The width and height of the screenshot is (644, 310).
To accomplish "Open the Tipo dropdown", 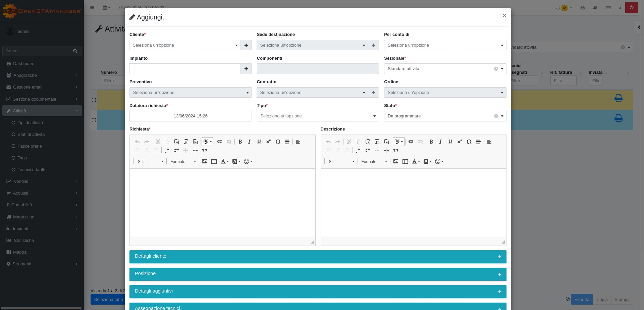I will (318, 116).
